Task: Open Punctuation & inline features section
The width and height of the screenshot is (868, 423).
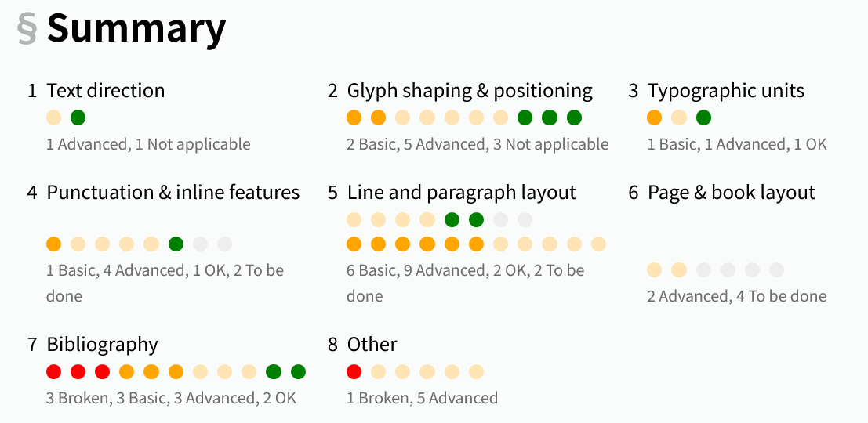Action: (x=173, y=193)
